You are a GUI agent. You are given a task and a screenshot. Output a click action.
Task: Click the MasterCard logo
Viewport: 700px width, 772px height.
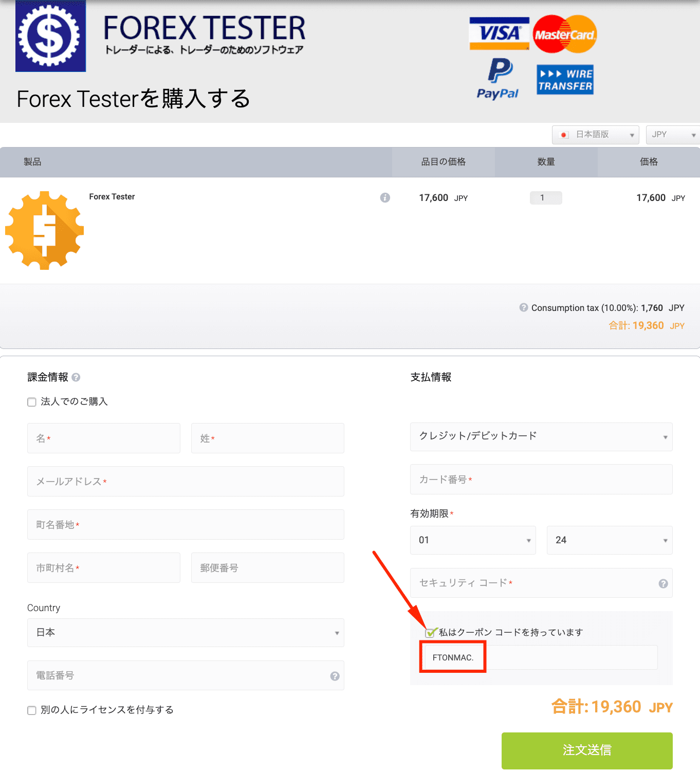pyautogui.click(x=565, y=34)
